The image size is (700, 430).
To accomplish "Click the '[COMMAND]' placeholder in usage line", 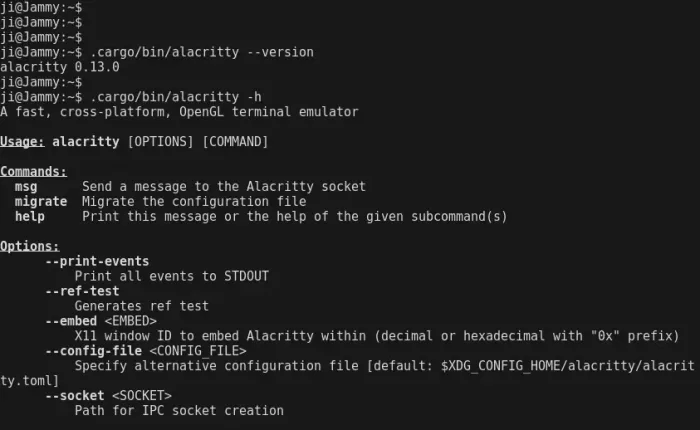I will tap(235, 142).
